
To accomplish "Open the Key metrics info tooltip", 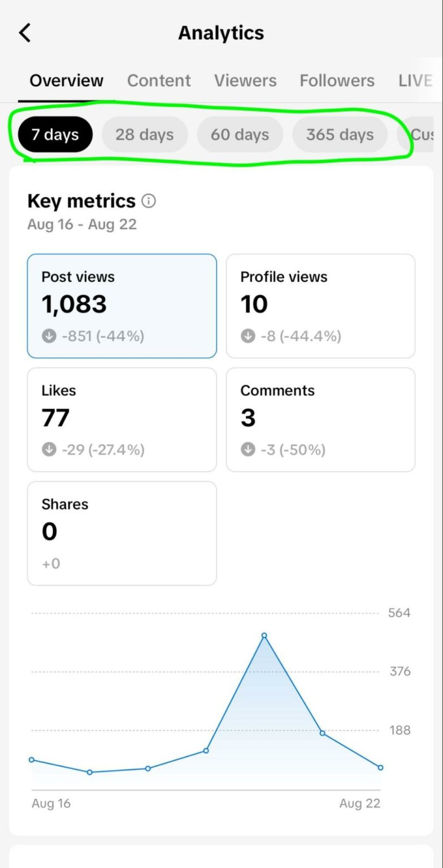I will (148, 201).
